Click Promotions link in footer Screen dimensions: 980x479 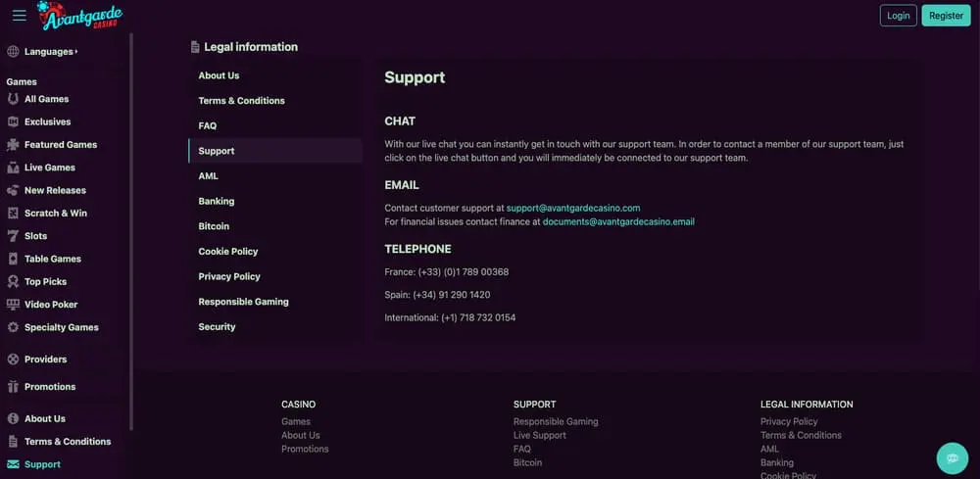pyautogui.click(x=305, y=449)
